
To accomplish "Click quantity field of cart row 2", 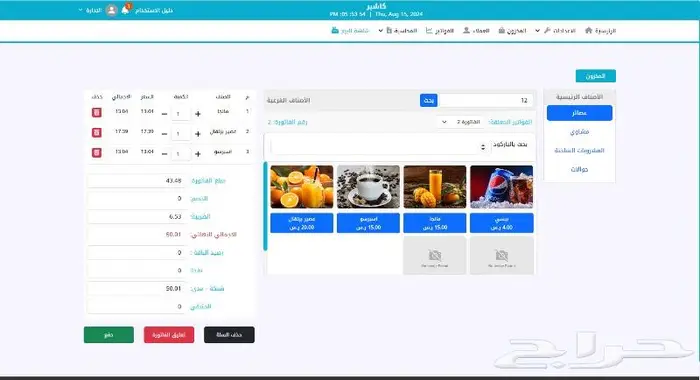I will coord(181,134).
